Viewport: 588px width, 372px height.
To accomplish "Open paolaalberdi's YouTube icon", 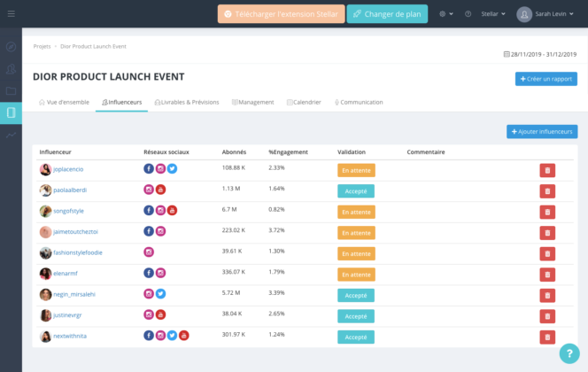I will tap(160, 190).
